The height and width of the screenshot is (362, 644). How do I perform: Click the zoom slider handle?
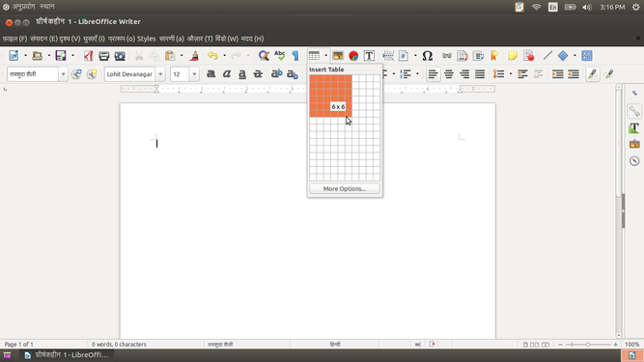click(588, 345)
